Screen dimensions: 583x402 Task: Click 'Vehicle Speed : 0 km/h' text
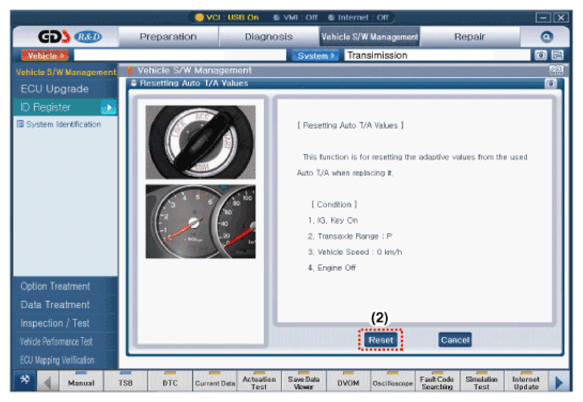360,252
